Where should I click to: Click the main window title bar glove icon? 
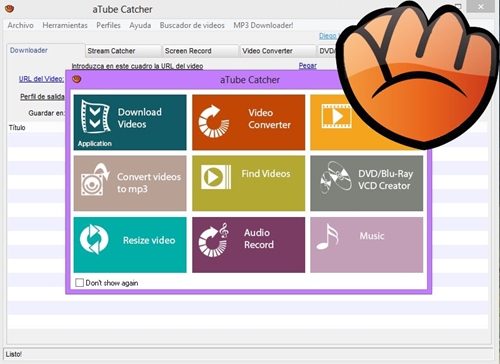click(x=9, y=9)
